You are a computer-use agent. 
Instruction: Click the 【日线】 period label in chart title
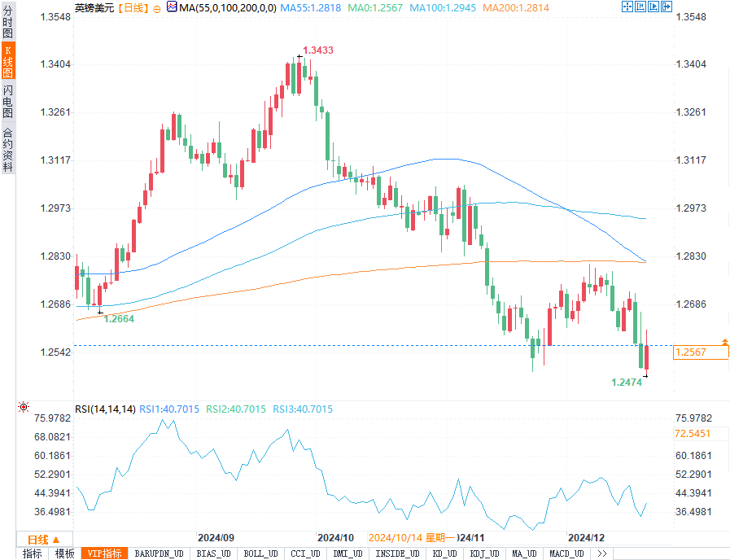[x=132, y=8]
